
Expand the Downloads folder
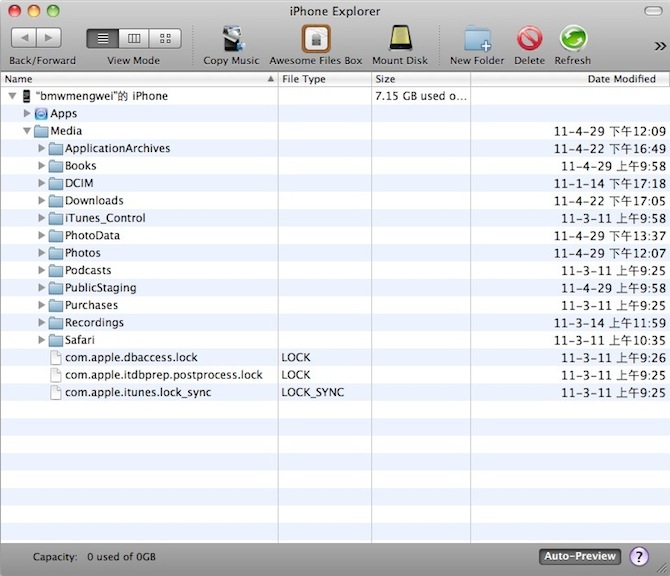[41, 200]
